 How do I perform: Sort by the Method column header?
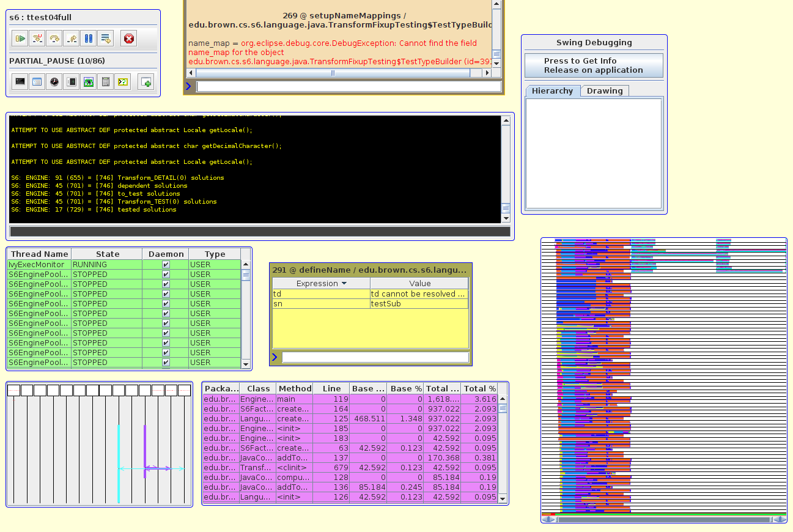[x=295, y=388]
